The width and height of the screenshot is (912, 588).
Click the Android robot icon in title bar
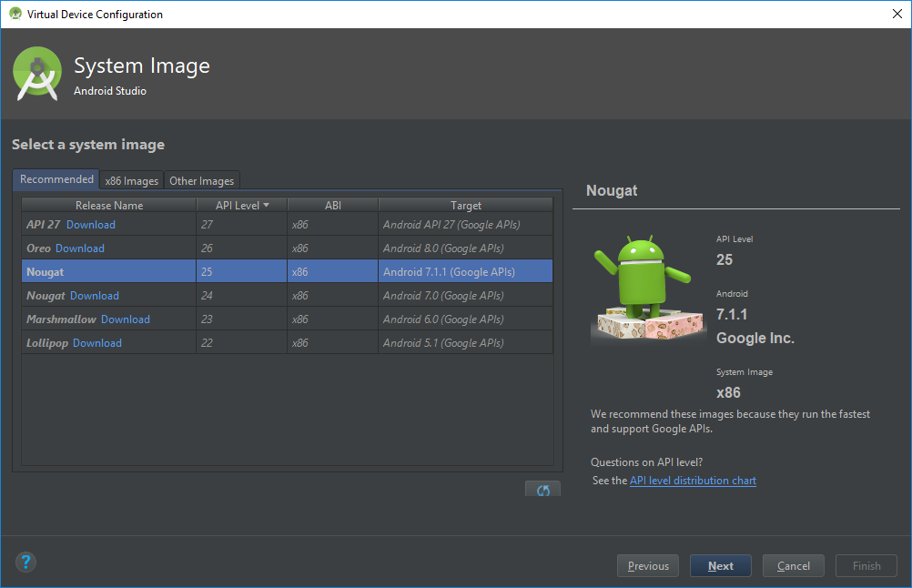(x=14, y=14)
